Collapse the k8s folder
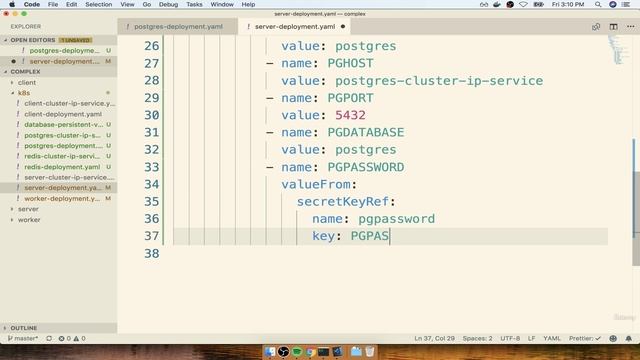 tap(24, 93)
